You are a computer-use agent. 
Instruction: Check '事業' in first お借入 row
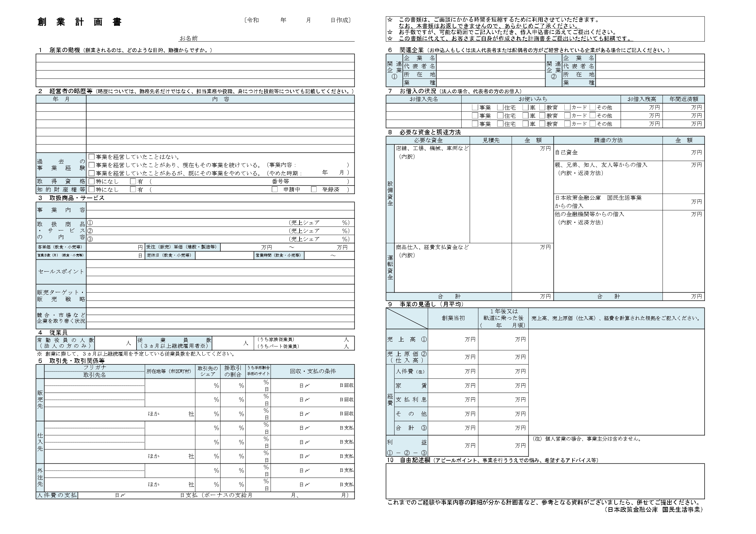(475, 107)
